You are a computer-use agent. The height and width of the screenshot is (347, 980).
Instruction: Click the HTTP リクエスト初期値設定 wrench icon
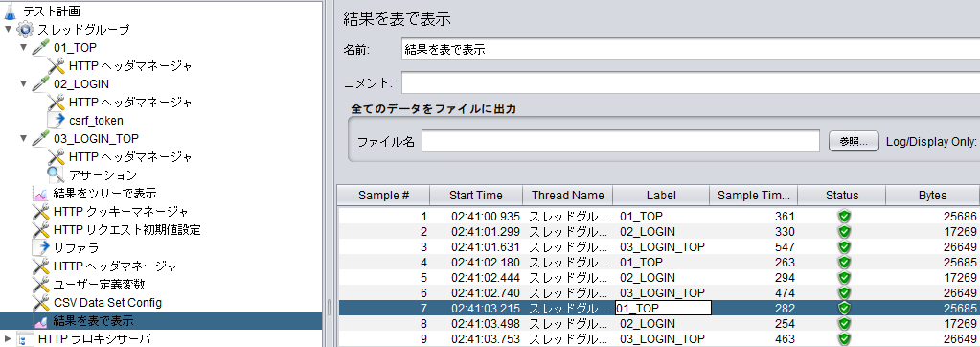(40, 229)
